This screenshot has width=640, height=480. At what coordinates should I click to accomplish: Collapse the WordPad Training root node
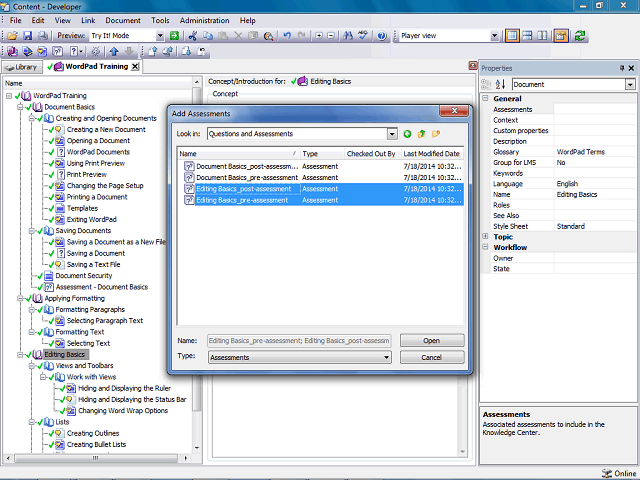coord(9,96)
